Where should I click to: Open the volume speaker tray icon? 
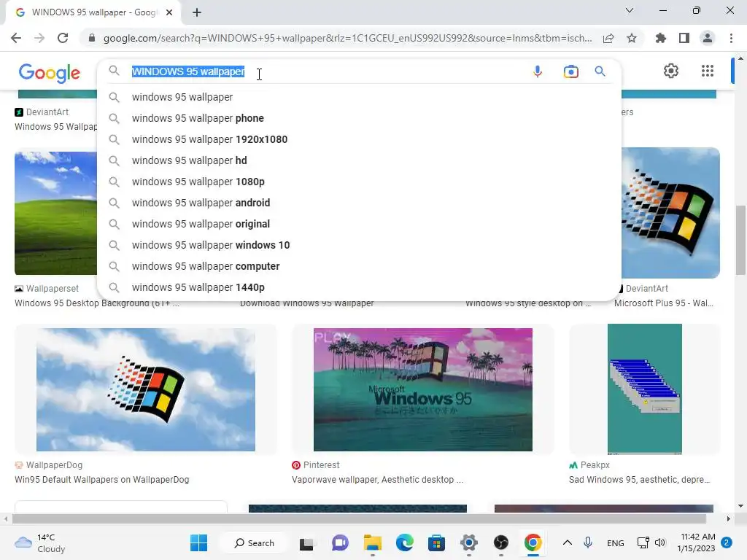[660, 542]
